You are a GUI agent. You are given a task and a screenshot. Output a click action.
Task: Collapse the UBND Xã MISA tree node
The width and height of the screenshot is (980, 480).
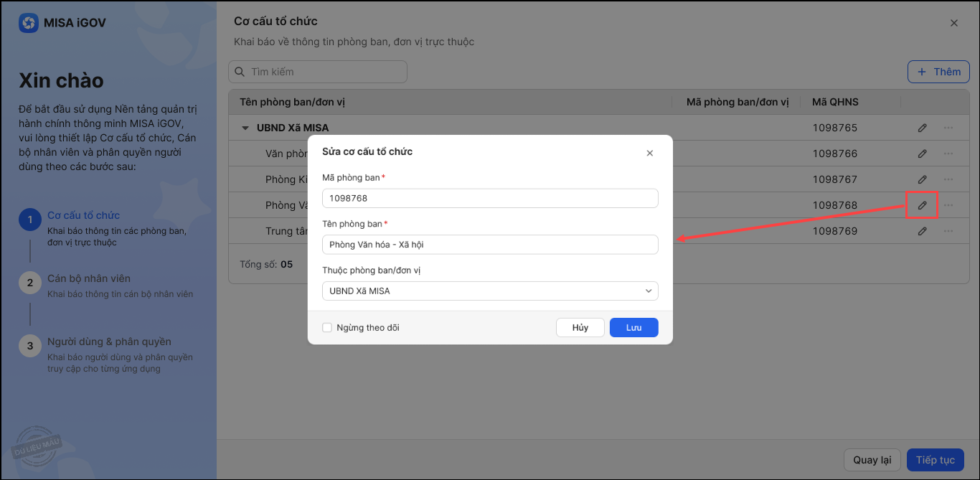(245, 128)
